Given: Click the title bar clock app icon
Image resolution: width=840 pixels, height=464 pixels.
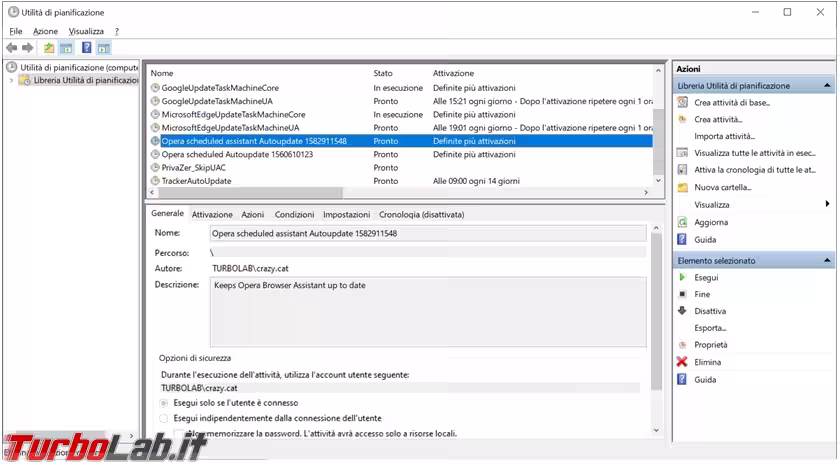Looking at the screenshot, I should click(x=13, y=12).
